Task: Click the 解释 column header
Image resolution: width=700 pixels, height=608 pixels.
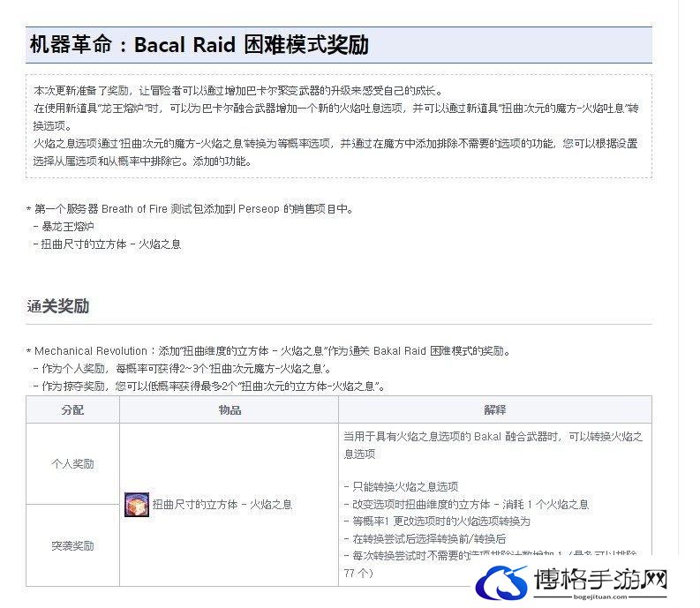Action: [x=495, y=409]
